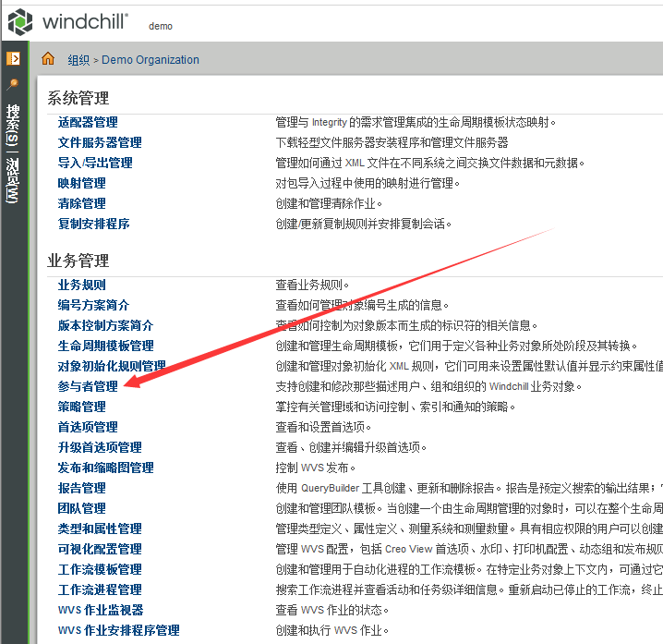The image size is (663, 644).
Task: Open the 浏览(W) sidebar tab
Action: [13, 180]
